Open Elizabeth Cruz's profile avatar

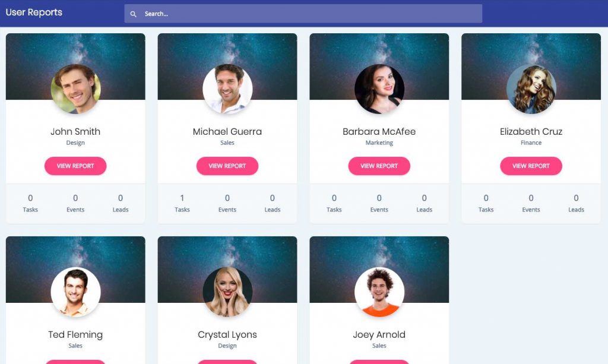[x=531, y=88]
